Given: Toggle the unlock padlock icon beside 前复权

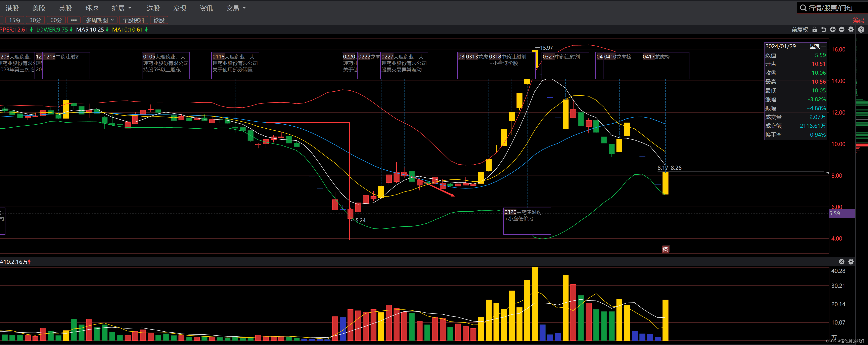Looking at the screenshot, I should (815, 30).
